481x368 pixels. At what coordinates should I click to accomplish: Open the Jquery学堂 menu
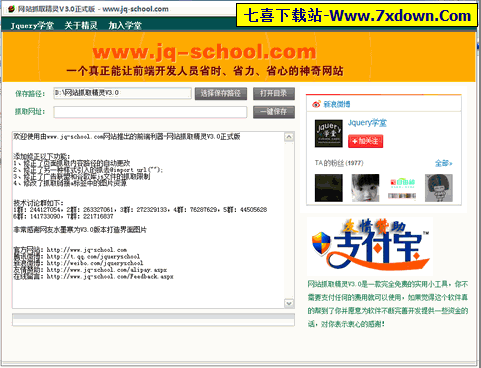(x=32, y=26)
